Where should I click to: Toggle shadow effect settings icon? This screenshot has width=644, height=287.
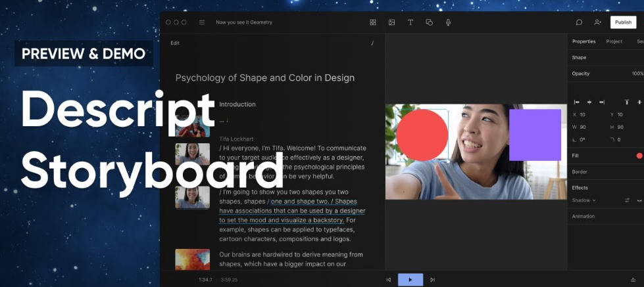click(627, 200)
